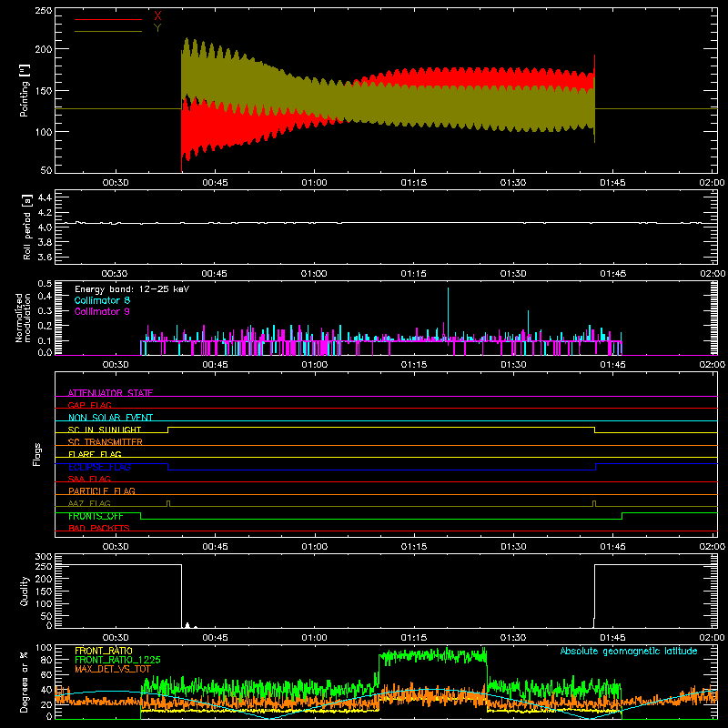Click the PARTICLE_FLAG label
The height and width of the screenshot is (728, 728).
coord(102,490)
